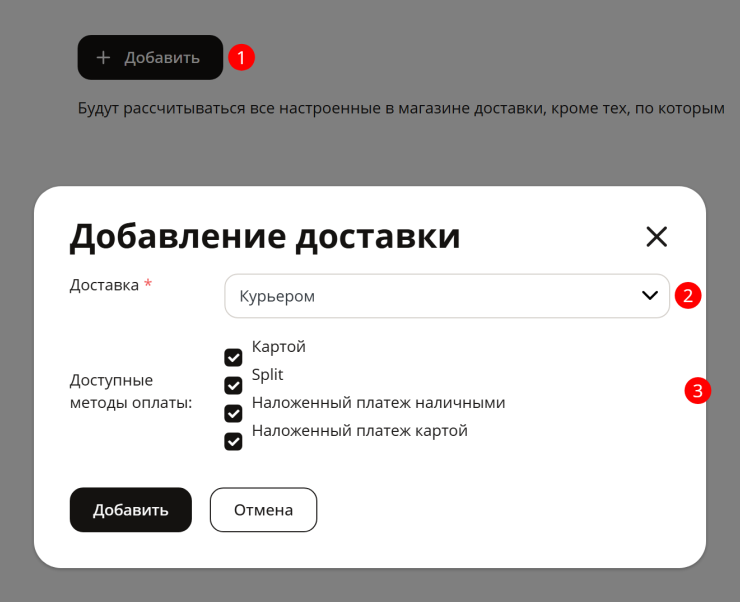Close the Добавление доставки dialog
The height and width of the screenshot is (602, 740).
(656, 236)
